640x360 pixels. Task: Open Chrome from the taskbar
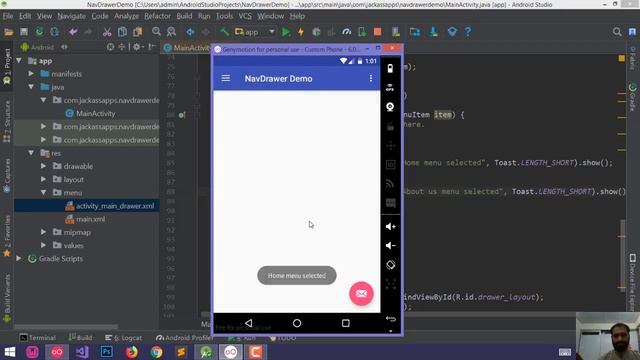(x=156, y=352)
